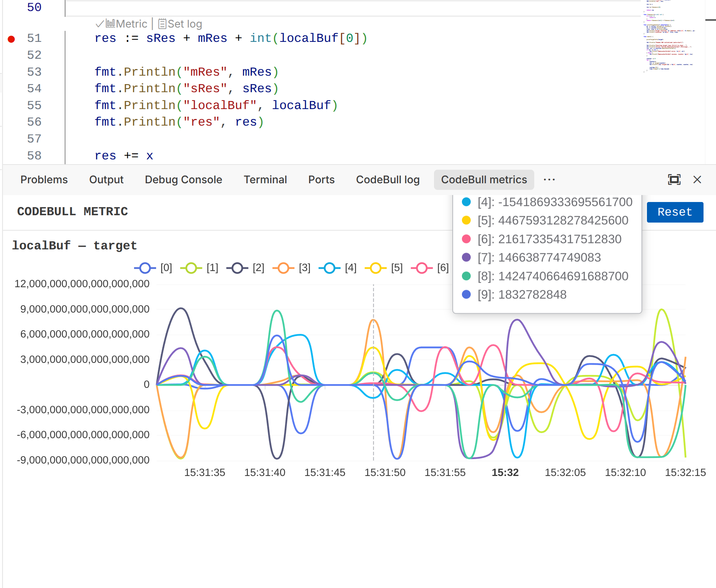716x588 pixels.
Task: Select the CodeBull metrics tab
Action: 484,180
